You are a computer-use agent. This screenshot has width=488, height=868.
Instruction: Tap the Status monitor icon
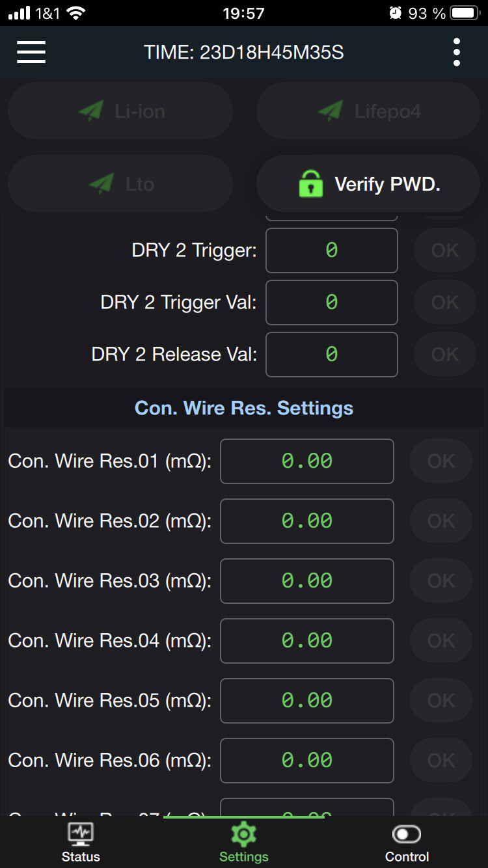81,834
